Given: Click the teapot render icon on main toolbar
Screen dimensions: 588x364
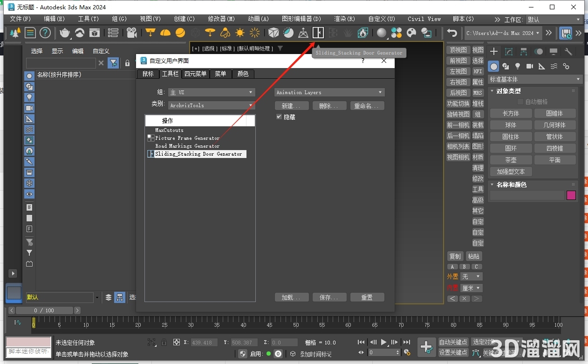Looking at the screenshot, I should coord(65,33).
